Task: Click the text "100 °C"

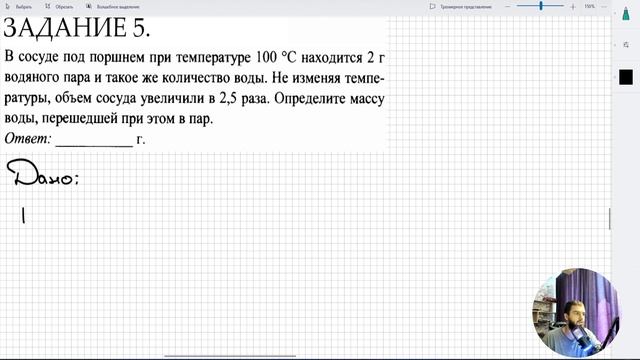Action: [x=276, y=58]
